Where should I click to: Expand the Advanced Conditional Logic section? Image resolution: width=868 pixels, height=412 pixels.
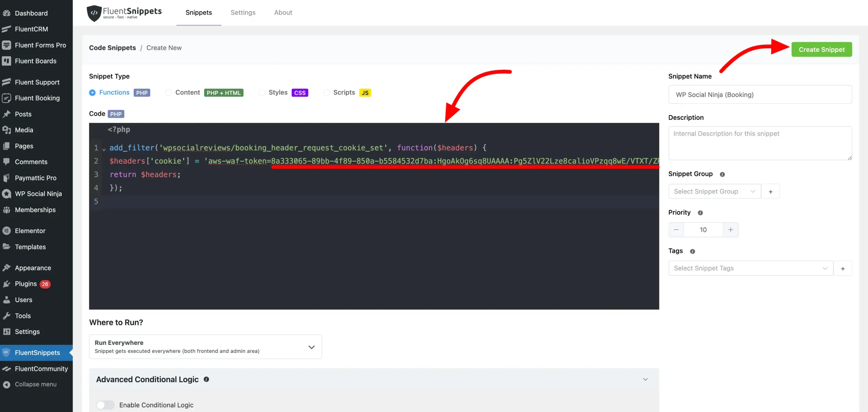pyautogui.click(x=645, y=379)
